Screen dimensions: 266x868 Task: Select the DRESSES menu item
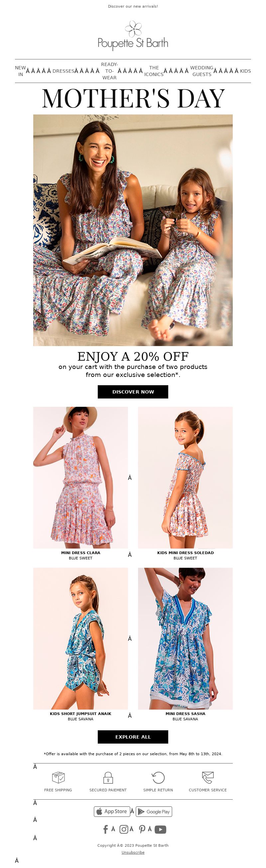tap(64, 71)
